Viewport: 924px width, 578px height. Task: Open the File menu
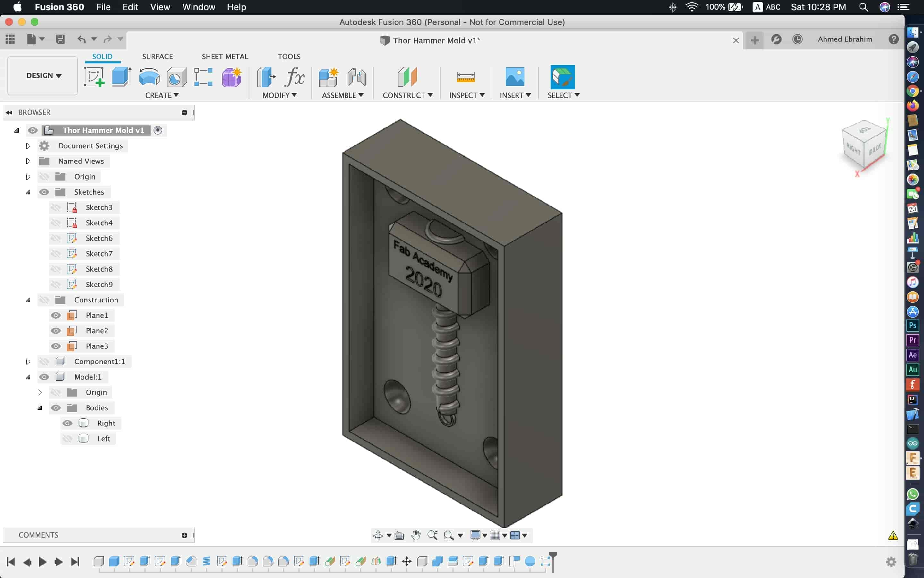(x=103, y=7)
